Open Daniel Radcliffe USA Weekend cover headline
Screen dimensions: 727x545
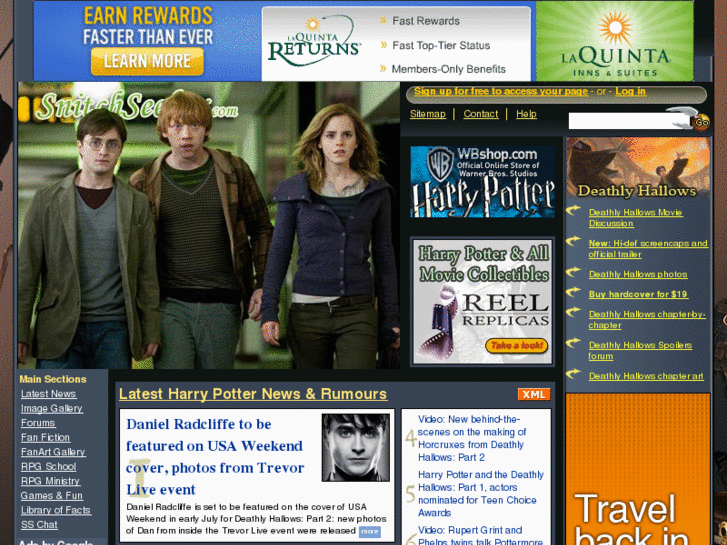215,457
